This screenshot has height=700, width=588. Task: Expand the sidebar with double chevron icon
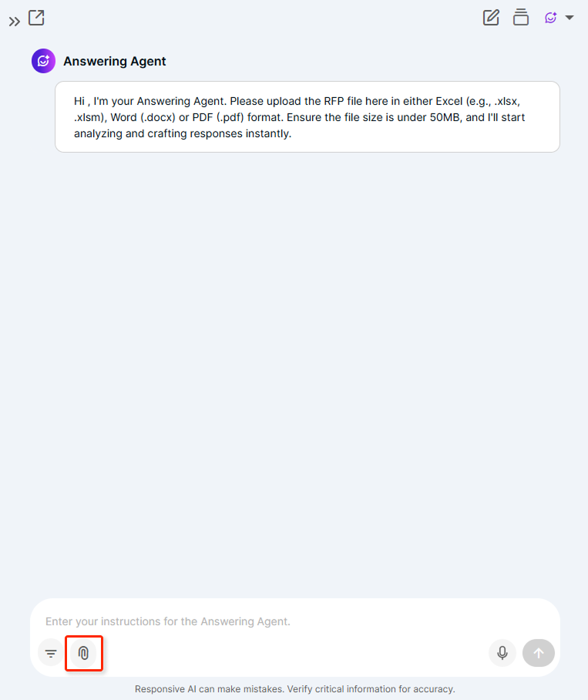[15, 22]
